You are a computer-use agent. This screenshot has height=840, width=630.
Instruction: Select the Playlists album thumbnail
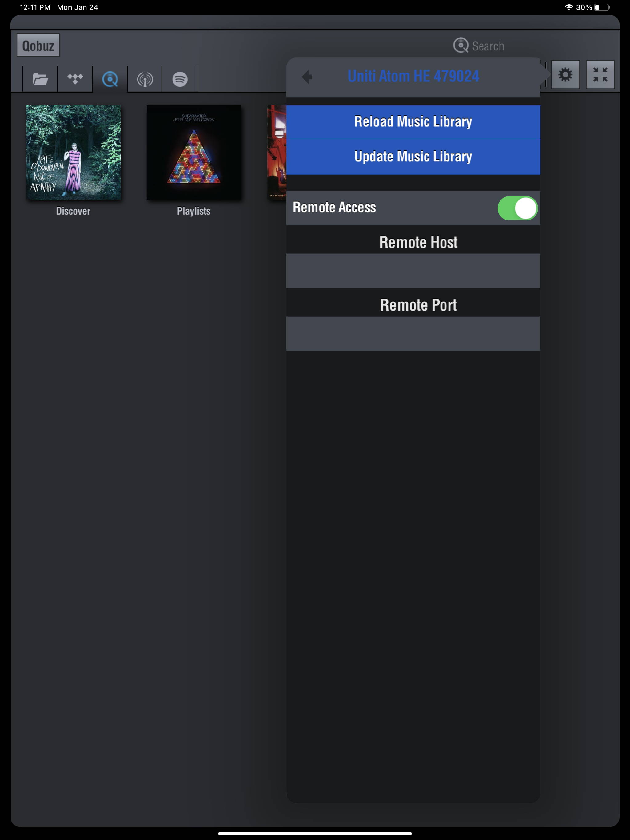click(194, 152)
